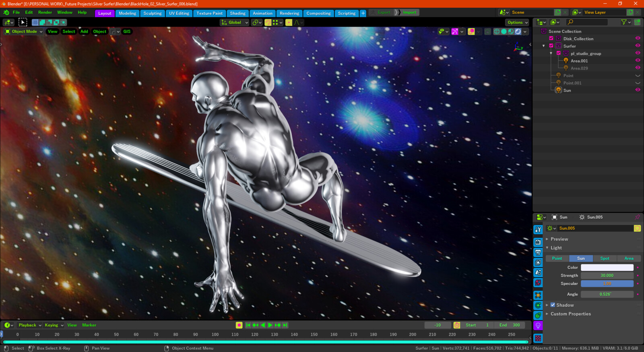Open the Texture properties tab

coord(538,338)
